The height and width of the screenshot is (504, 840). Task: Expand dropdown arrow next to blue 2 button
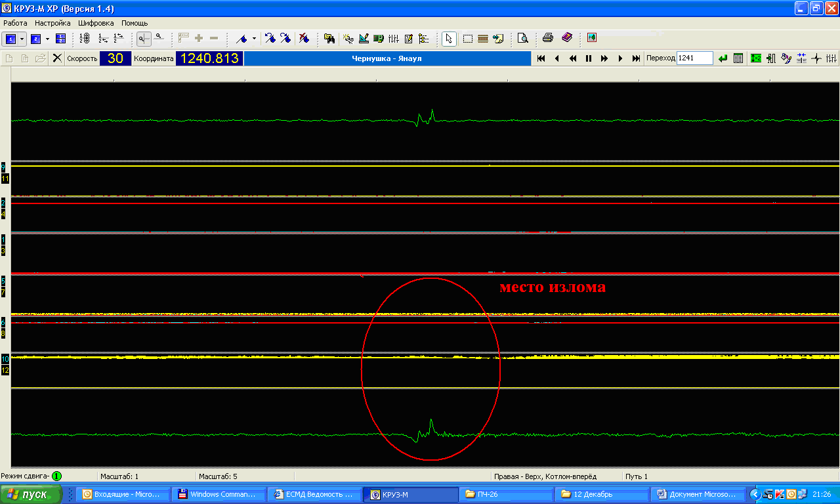(47, 39)
